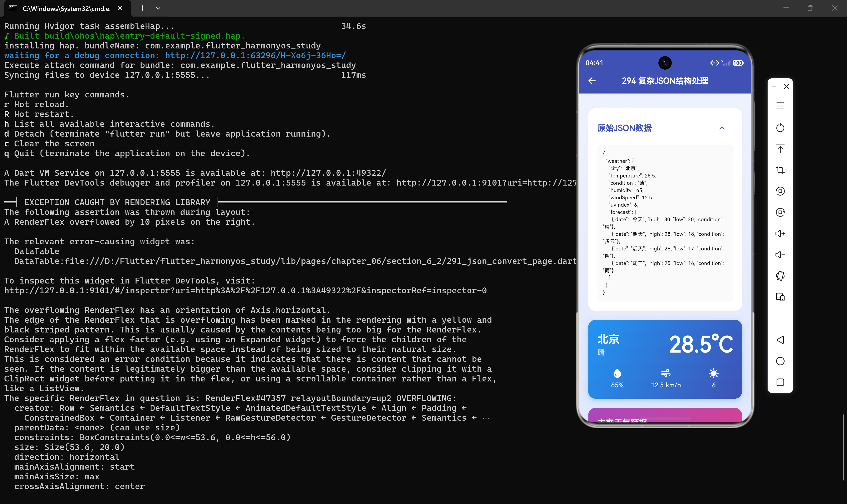Minimize the terminal window
The height and width of the screenshot is (504, 847).
click(786, 8)
